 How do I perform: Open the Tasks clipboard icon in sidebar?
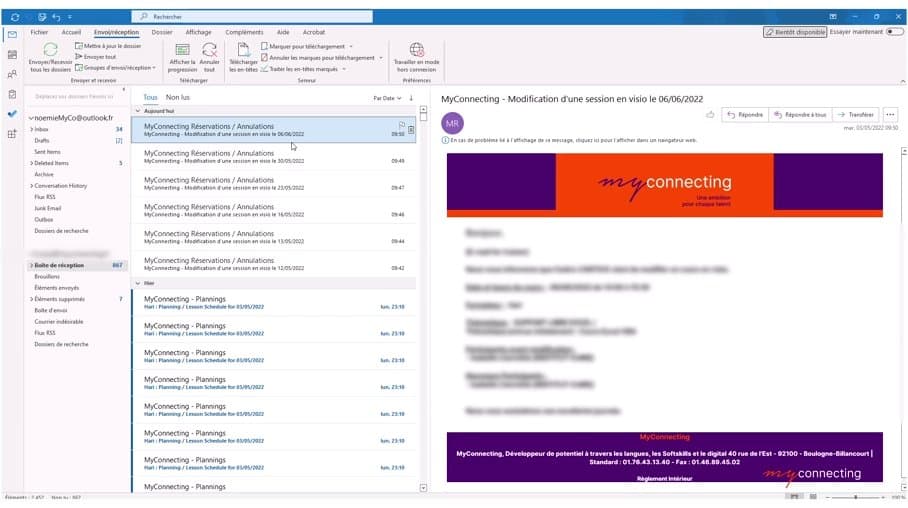(12, 94)
